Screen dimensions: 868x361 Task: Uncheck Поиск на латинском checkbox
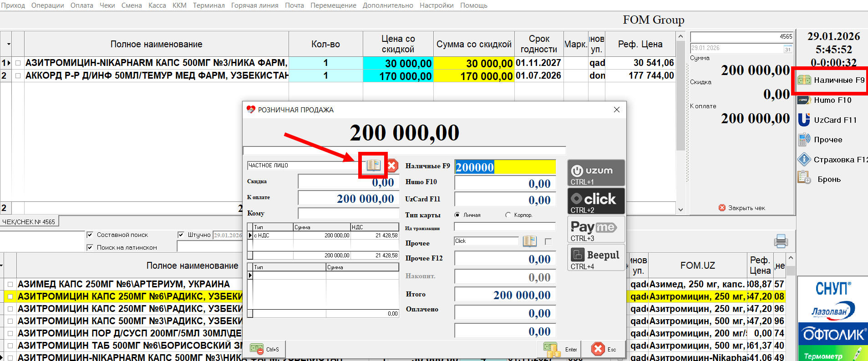click(90, 247)
